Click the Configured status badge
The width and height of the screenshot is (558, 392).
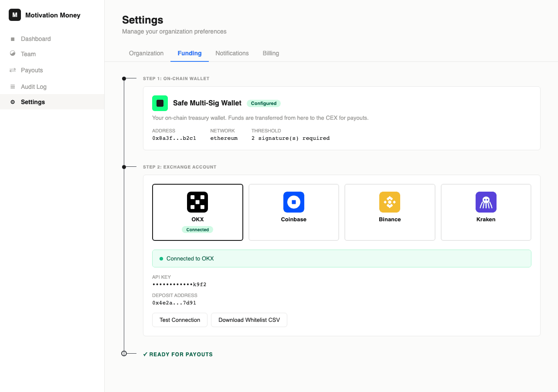264,103
